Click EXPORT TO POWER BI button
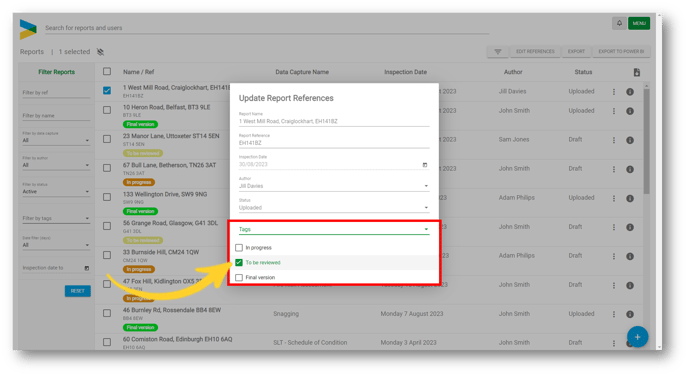The height and width of the screenshot is (376, 688). point(621,52)
